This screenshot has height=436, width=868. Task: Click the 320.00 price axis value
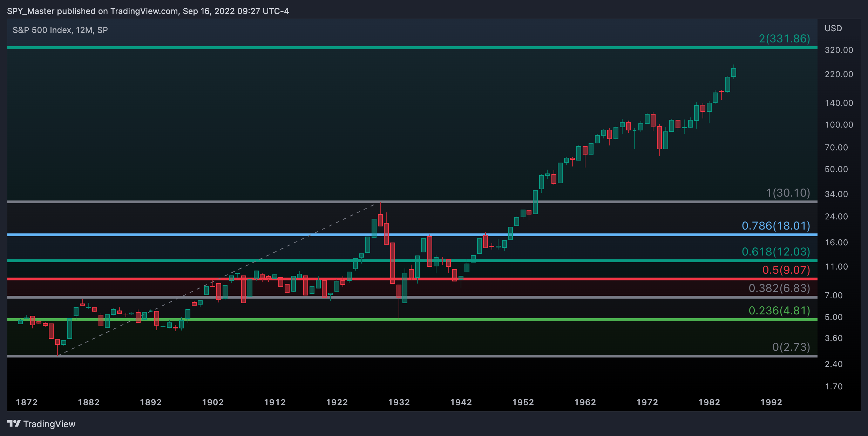839,50
